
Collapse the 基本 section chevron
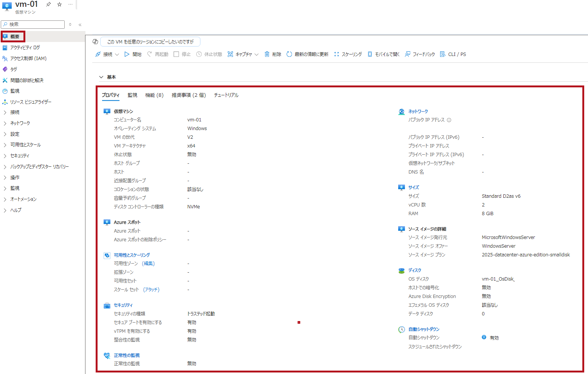(x=101, y=77)
